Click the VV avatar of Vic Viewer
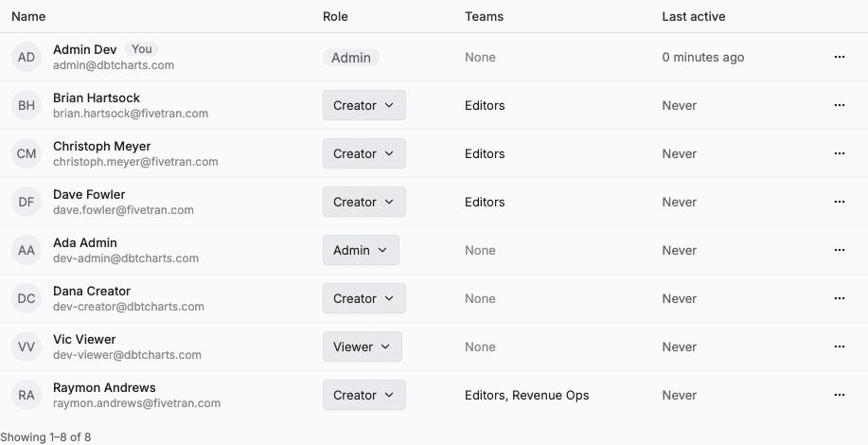 pos(27,347)
